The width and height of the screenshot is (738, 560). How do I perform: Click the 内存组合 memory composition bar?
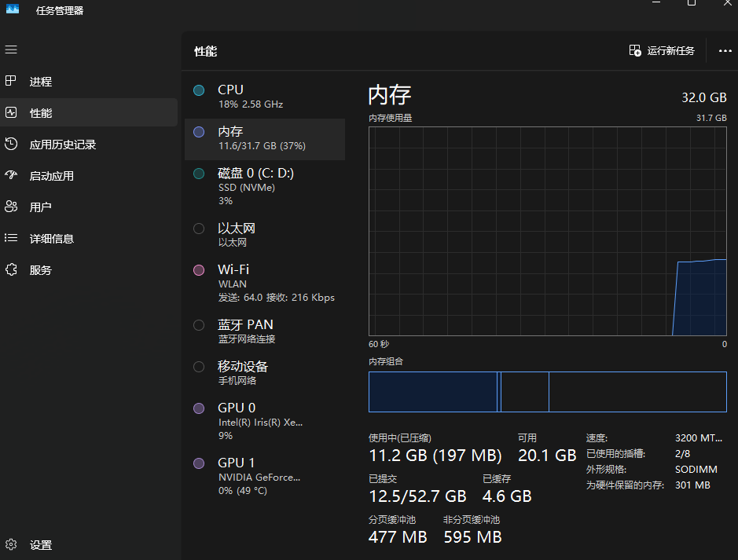(547, 392)
